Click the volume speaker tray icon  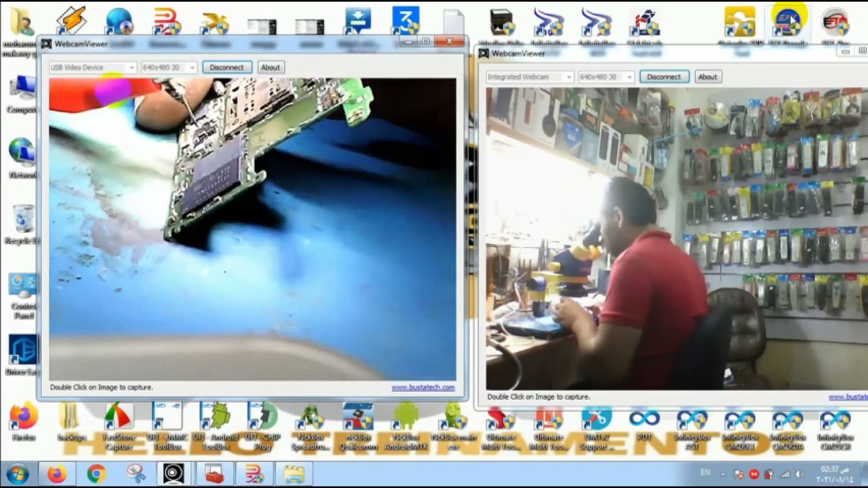(800, 474)
